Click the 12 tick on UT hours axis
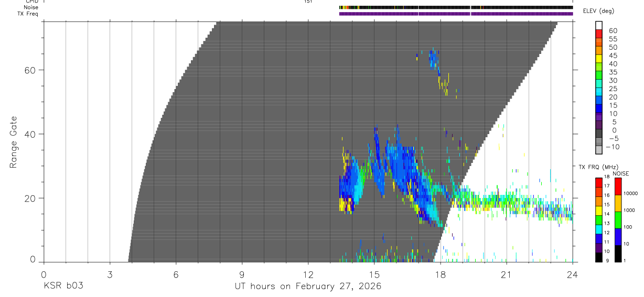 (308, 274)
